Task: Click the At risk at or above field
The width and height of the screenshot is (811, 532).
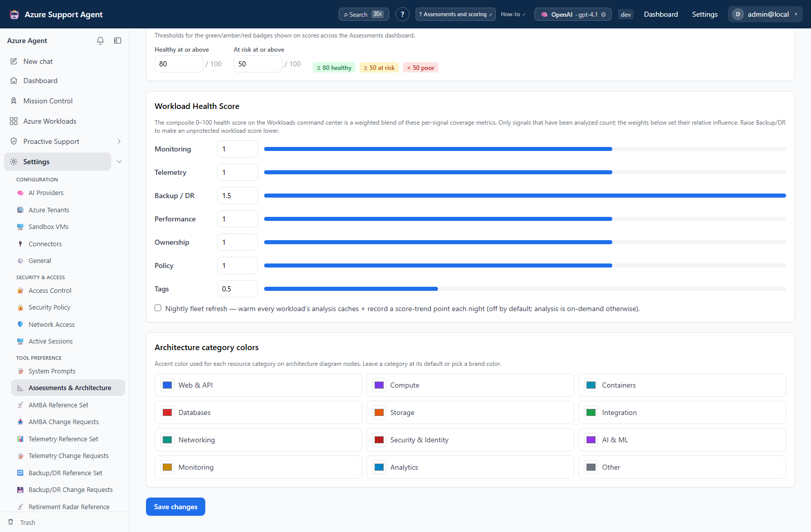Action: coord(258,64)
